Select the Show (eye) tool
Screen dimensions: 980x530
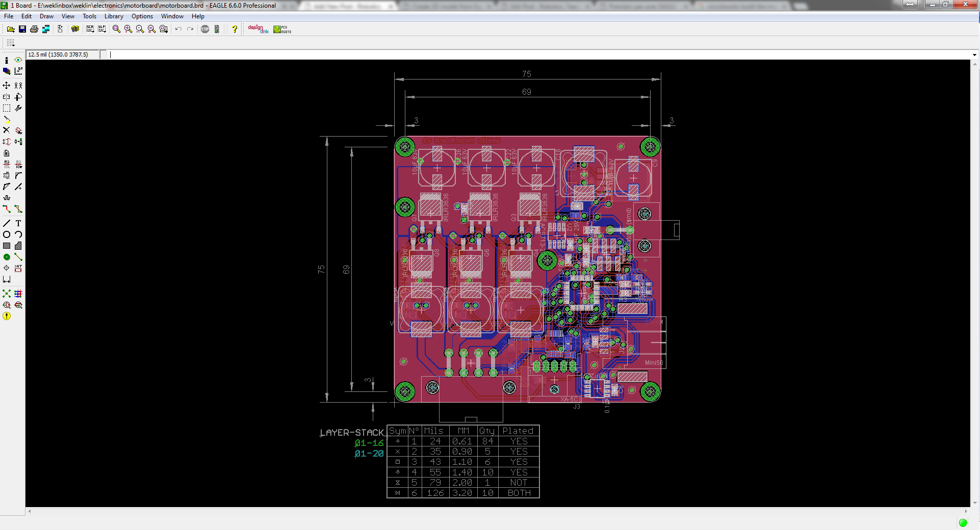click(18, 60)
